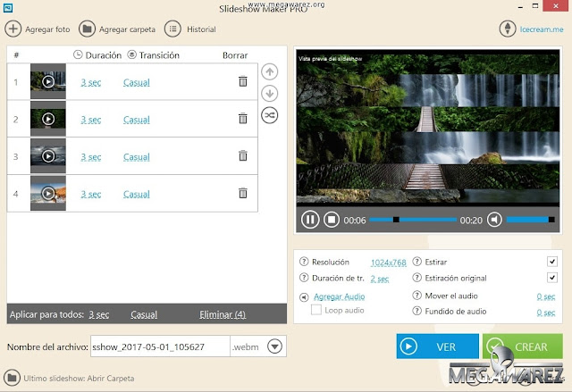The image size is (572, 392).
Task: Change slide 4 duration 3 sec
Action: pos(91,194)
